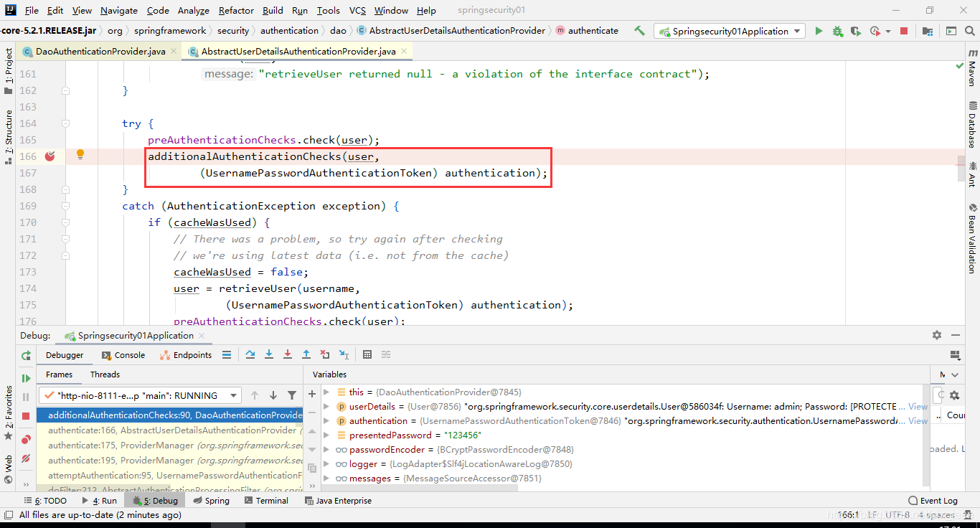This screenshot has width=980, height=528.
Task: Open Debug panel settings gear
Action: (x=937, y=335)
